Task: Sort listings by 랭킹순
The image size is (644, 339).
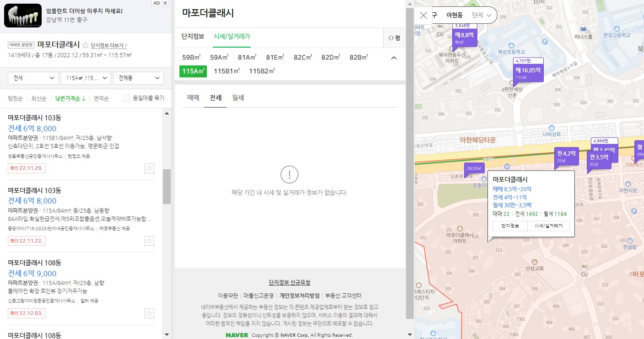Action: coord(16,98)
